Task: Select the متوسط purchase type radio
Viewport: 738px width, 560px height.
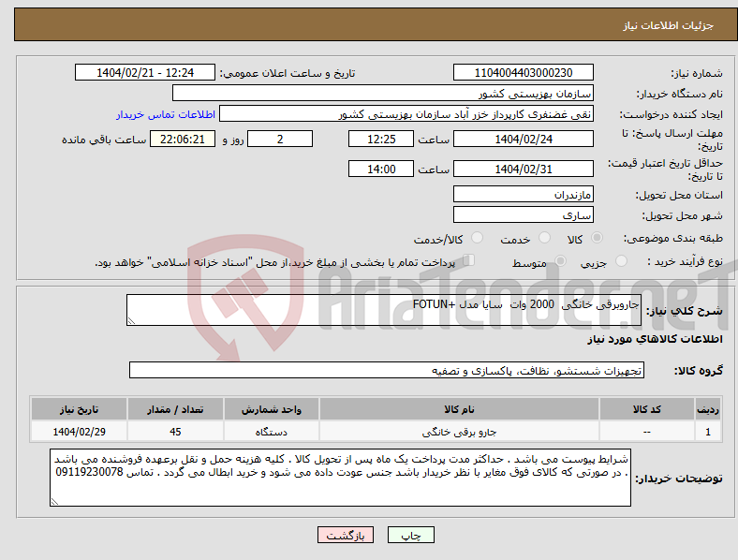Action: 560,261
